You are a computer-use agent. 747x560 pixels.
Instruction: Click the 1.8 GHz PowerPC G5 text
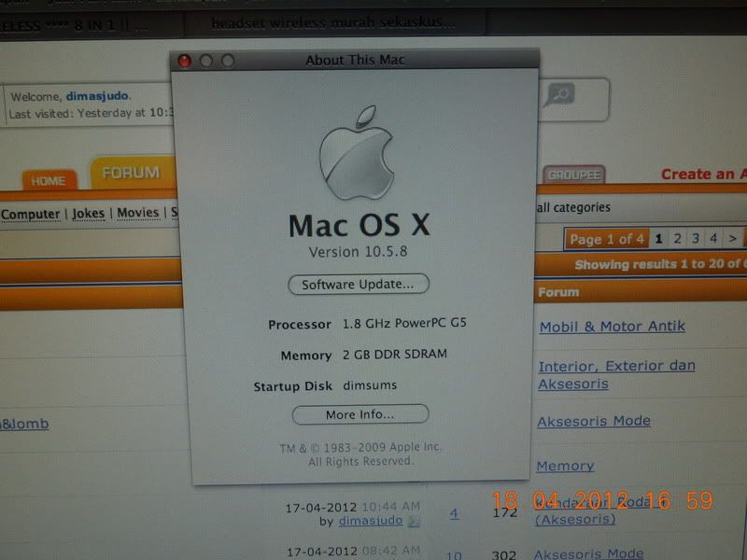(x=404, y=323)
